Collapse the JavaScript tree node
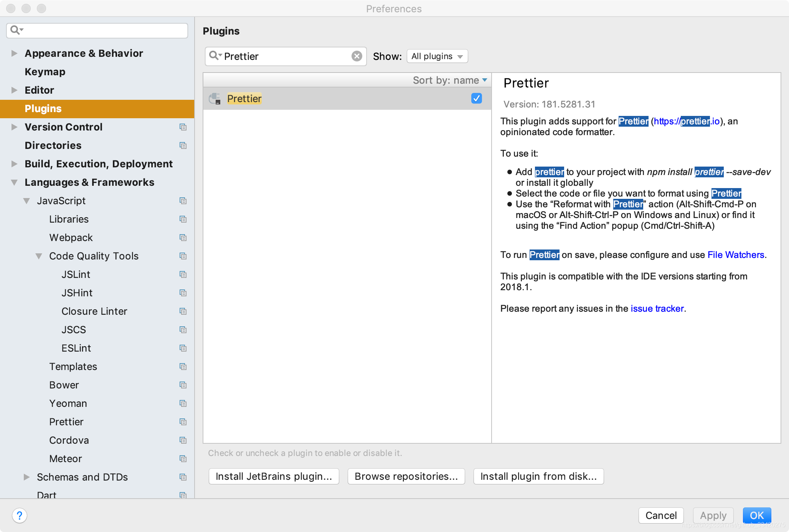This screenshot has width=789, height=532. [x=26, y=201]
